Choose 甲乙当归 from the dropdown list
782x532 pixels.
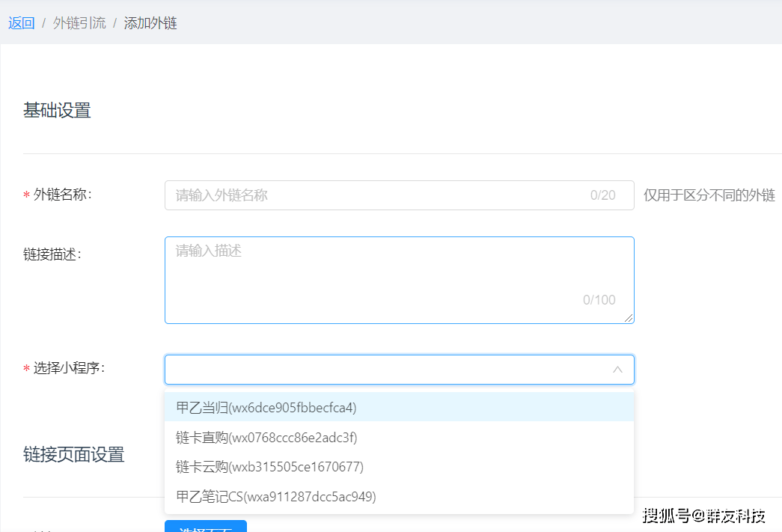coord(266,408)
